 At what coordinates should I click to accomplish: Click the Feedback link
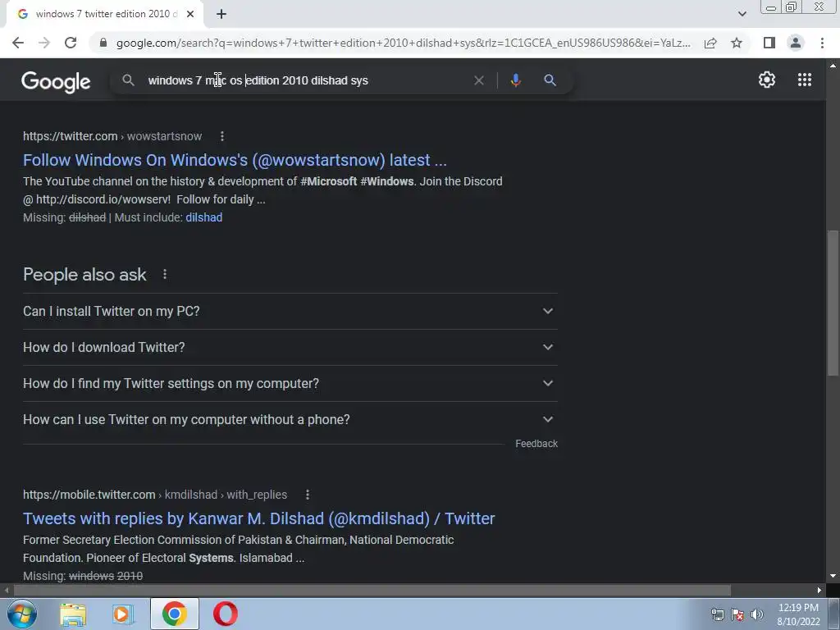(x=536, y=444)
